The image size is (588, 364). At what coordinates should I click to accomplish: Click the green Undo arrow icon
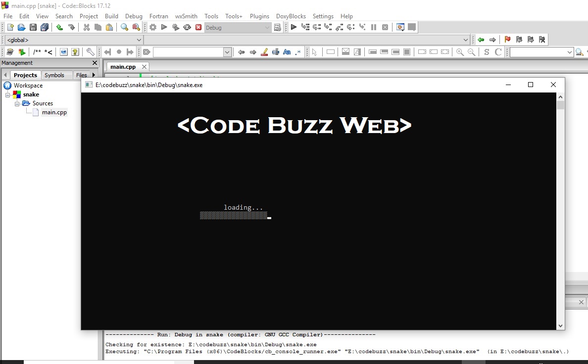click(59, 27)
